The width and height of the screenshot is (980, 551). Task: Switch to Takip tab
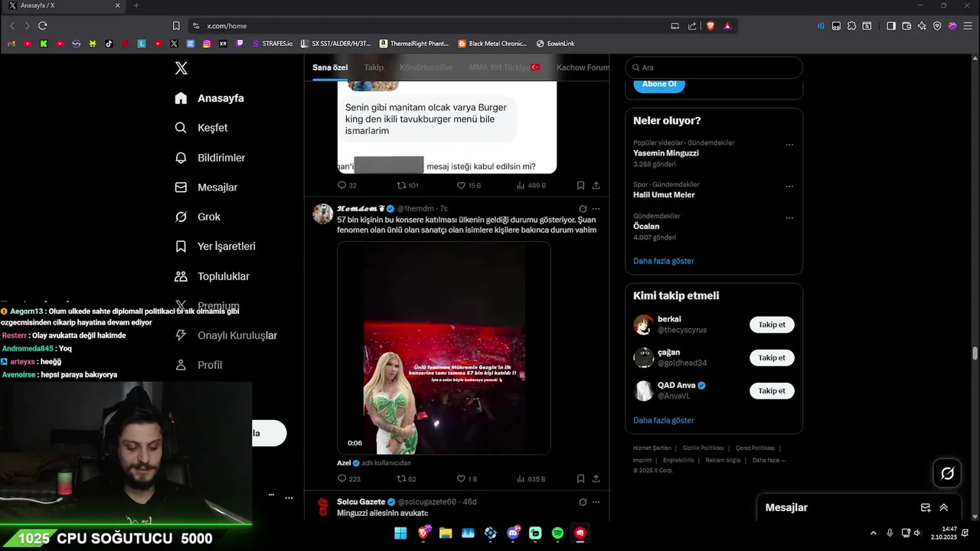tap(374, 67)
